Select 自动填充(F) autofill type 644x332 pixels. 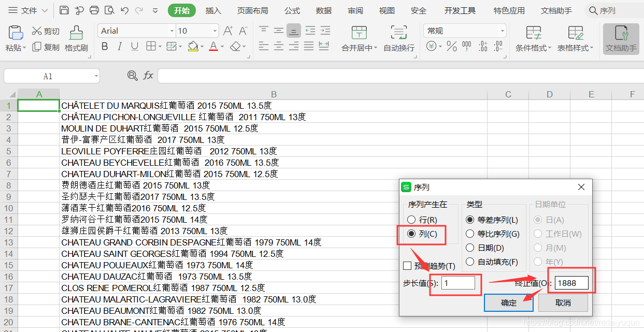[470, 262]
